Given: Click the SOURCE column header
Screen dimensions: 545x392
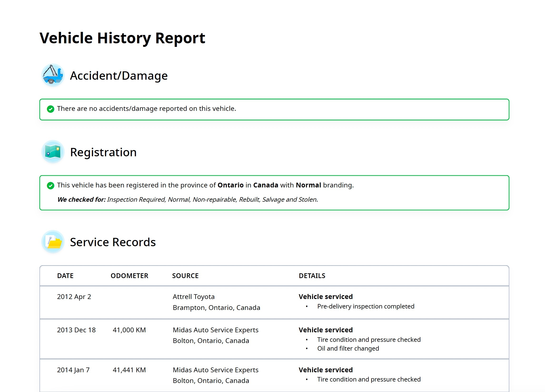Looking at the screenshot, I should click(x=185, y=276).
